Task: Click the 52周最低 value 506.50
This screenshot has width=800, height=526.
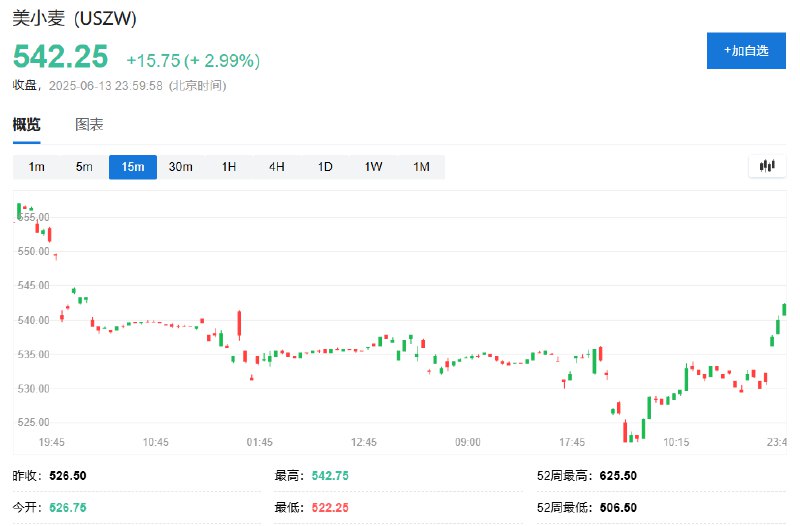Action: [618, 507]
